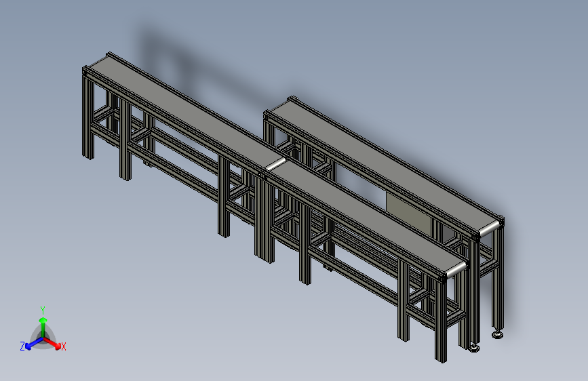588x381 pixels.
Task: Click the red X axis of the orientation triad
Action: click(54, 343)
